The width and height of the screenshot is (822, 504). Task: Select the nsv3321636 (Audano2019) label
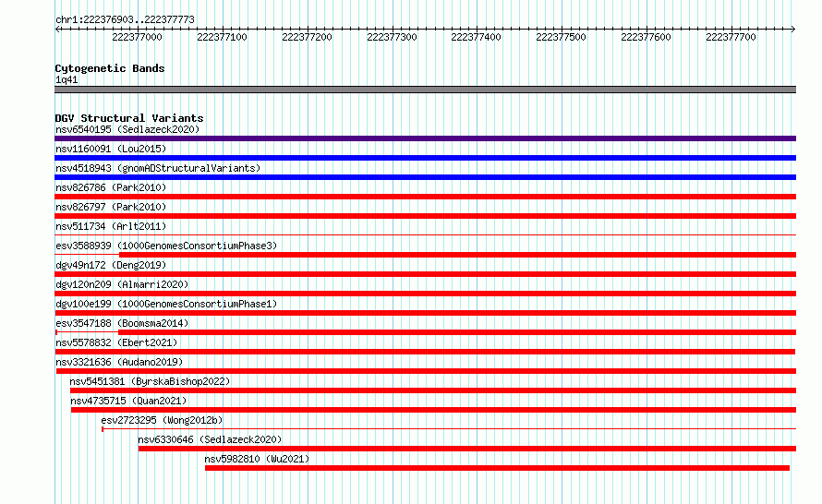tap(119, 362)
